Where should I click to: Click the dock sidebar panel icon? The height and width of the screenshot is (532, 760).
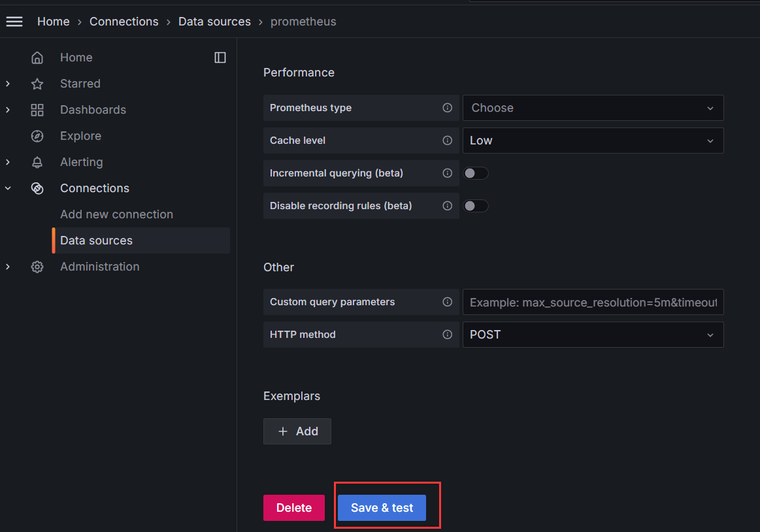coord(220,58)
